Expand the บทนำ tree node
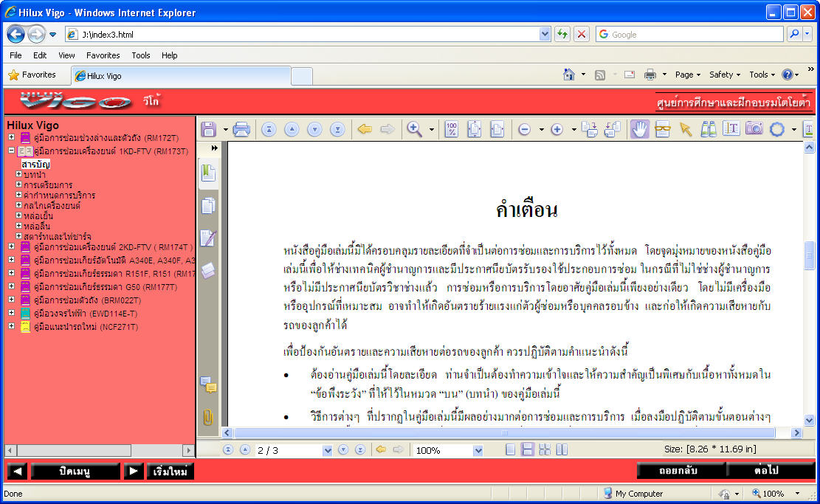 click(x=19, y=174)
